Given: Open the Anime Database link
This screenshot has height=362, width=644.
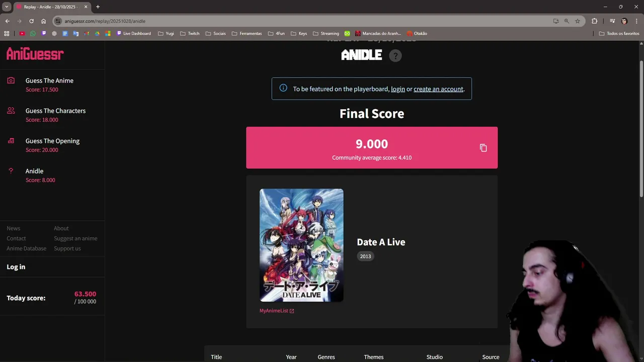Looking at the screenshot, I should [x=26, y=248].
